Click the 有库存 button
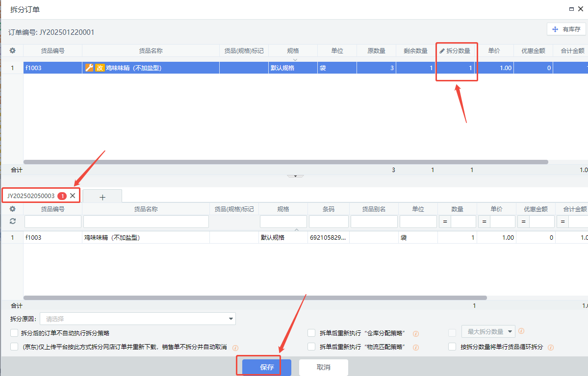Screen dimensions: 588x376 [566, 29]
